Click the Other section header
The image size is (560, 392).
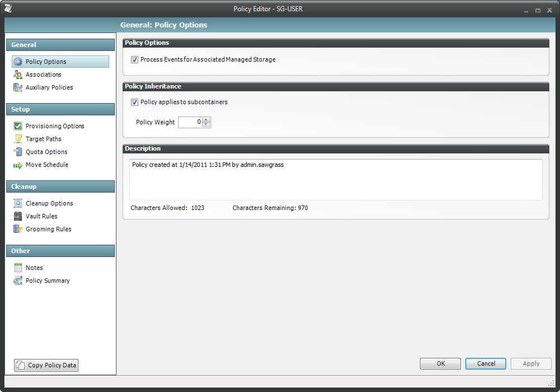pos(60,251)
